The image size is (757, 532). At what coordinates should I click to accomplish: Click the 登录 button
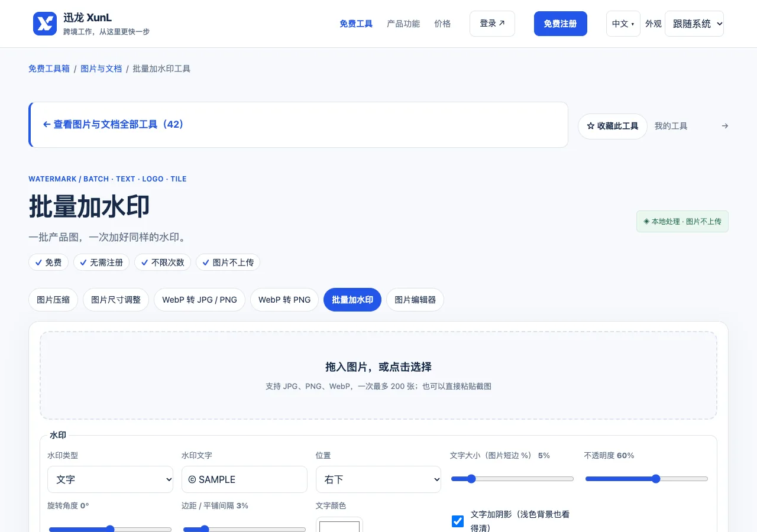coord(492,24)
